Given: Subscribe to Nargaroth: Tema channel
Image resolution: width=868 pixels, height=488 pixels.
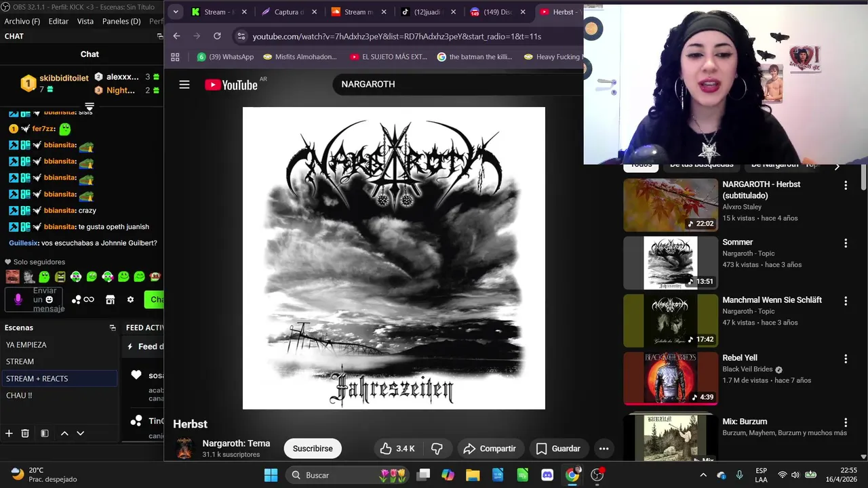Looking at the screenshot, I should point(313,449).
